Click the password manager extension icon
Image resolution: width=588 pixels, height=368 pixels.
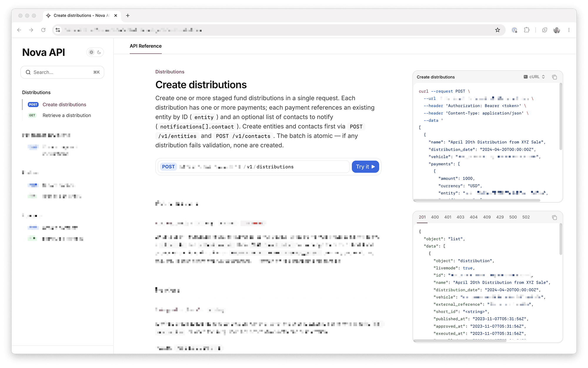coord(514,30)
